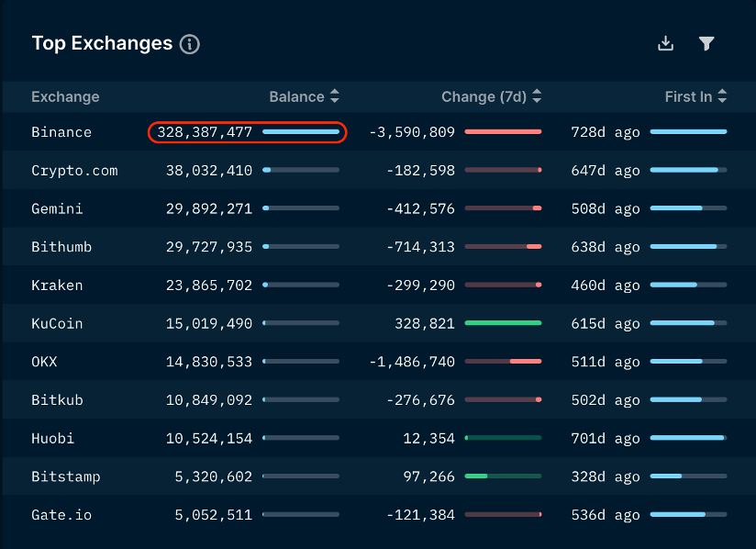This screenshot has height=549, width=756.
Task: Click Binance balance 328,387,477
Action: 205,132
